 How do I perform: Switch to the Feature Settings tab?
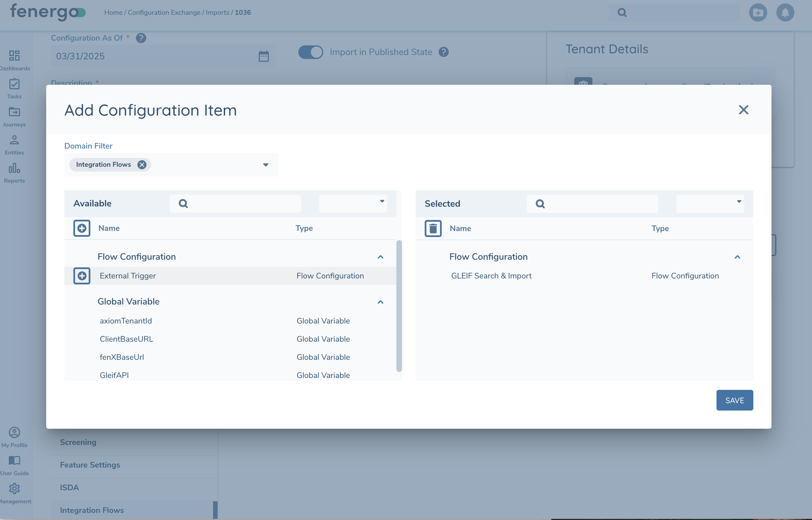pyautogui.click(x=90, y=465)
